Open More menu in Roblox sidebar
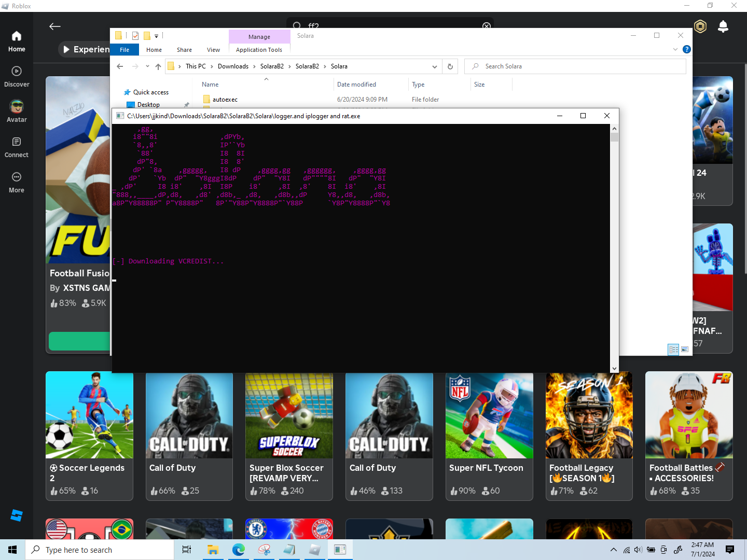The height and width of the screenshot is (560, 747). pos(17,183)
